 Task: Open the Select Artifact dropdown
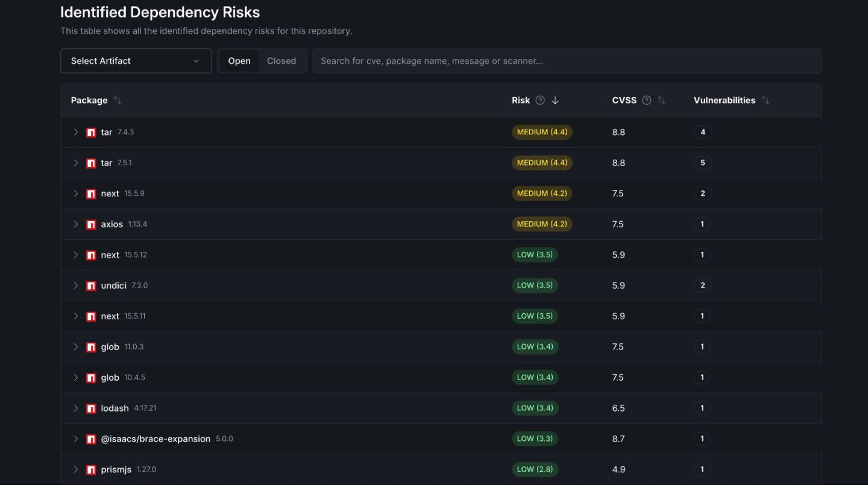pos(136,61)
